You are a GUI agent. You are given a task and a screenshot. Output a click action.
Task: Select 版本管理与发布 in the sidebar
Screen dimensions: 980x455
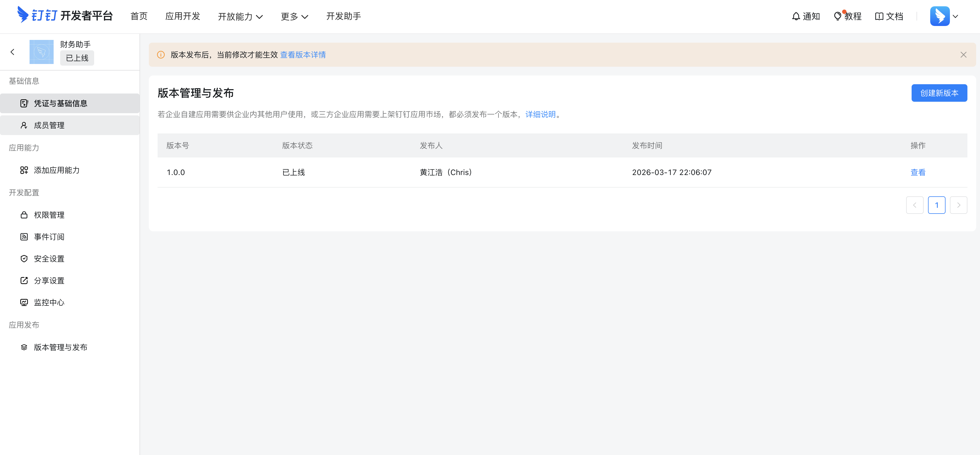60,348
